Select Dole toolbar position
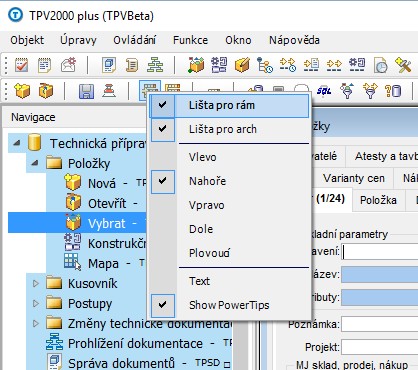Image resolution: width=418 pixels, height=370 pixels. click(x=229, y=229)
